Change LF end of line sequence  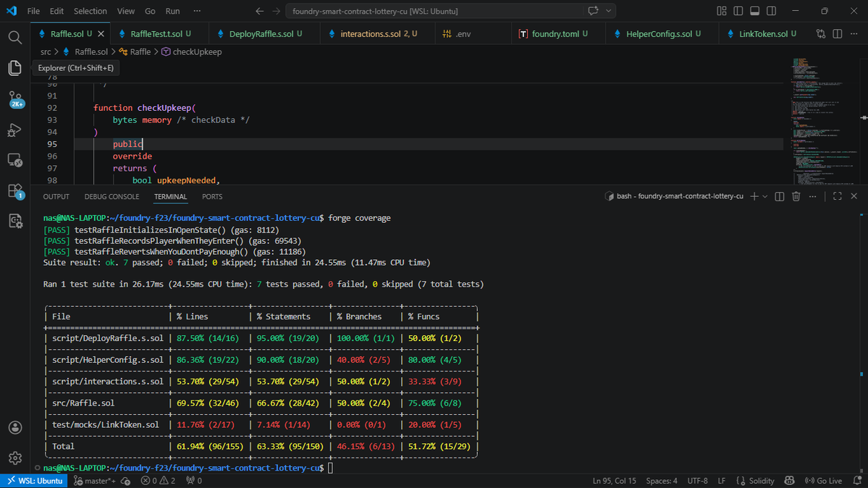[721, 481]
